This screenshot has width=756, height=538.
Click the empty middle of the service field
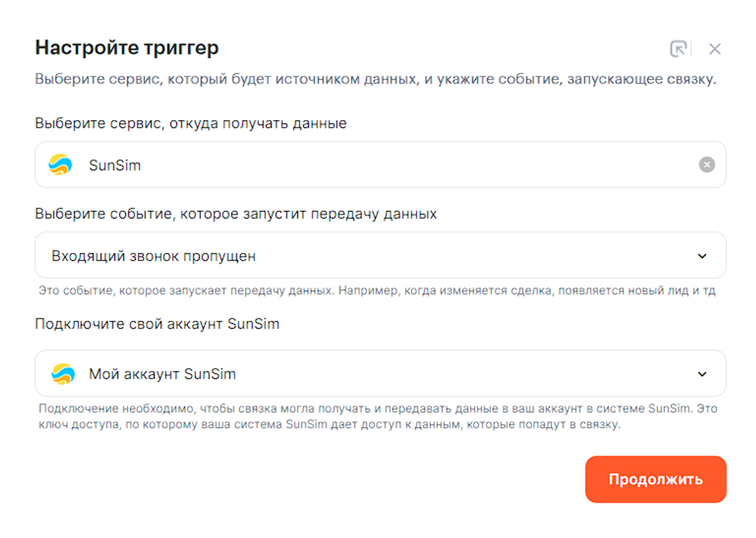click(393, 165)
